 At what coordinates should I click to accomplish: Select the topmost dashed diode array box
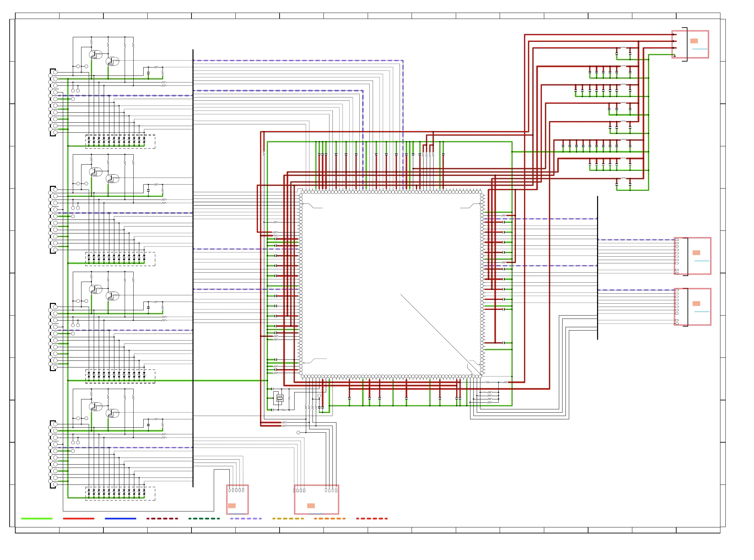pos(120,142)
